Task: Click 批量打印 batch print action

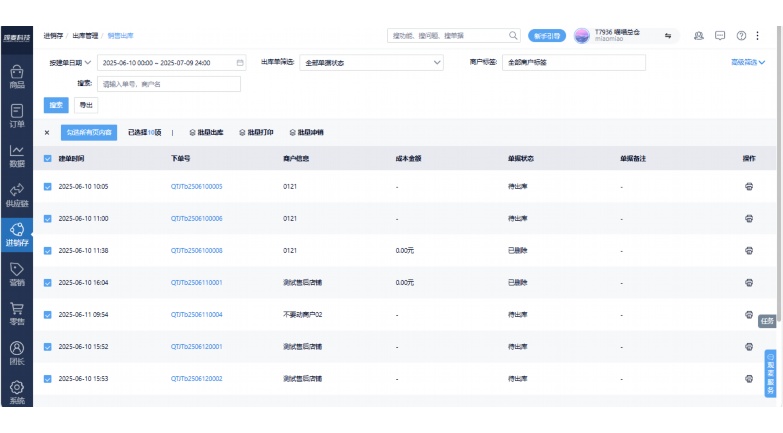Action: 256,132
